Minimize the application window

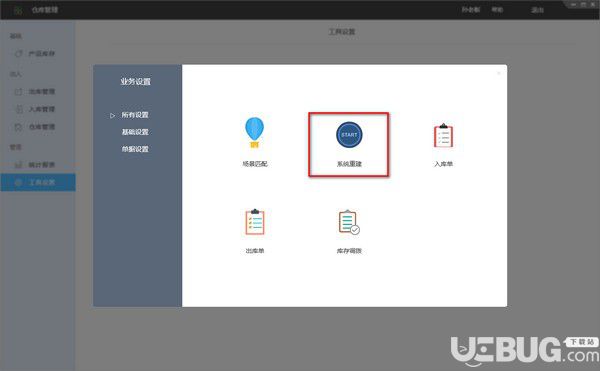[x=574, y=5]
